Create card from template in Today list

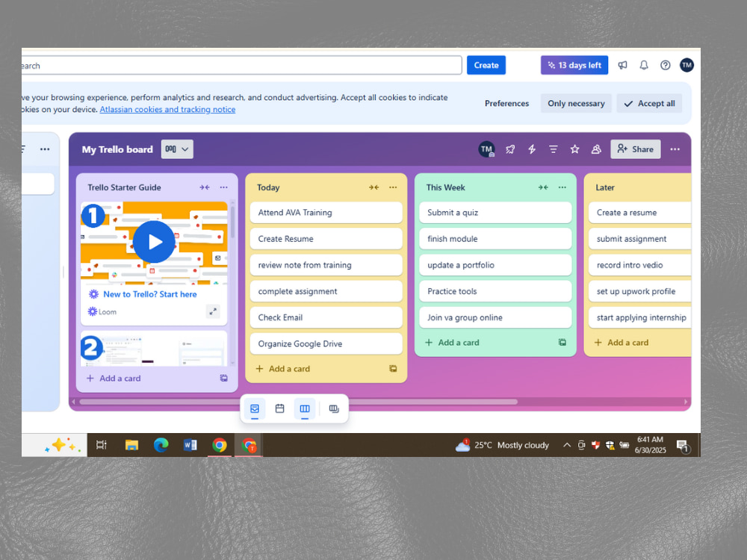[x=393, y=368]
